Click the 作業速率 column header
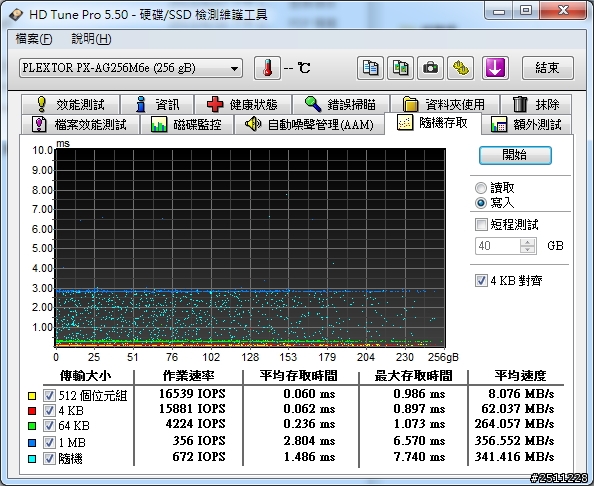Screen dimensions: 594x486 [189, 376]
